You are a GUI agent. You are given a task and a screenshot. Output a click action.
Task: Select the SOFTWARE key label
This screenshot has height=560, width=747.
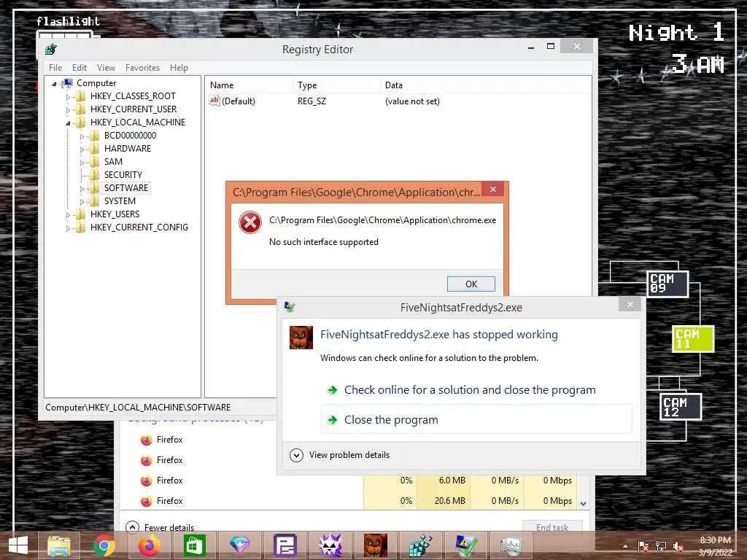pos(126,187)
